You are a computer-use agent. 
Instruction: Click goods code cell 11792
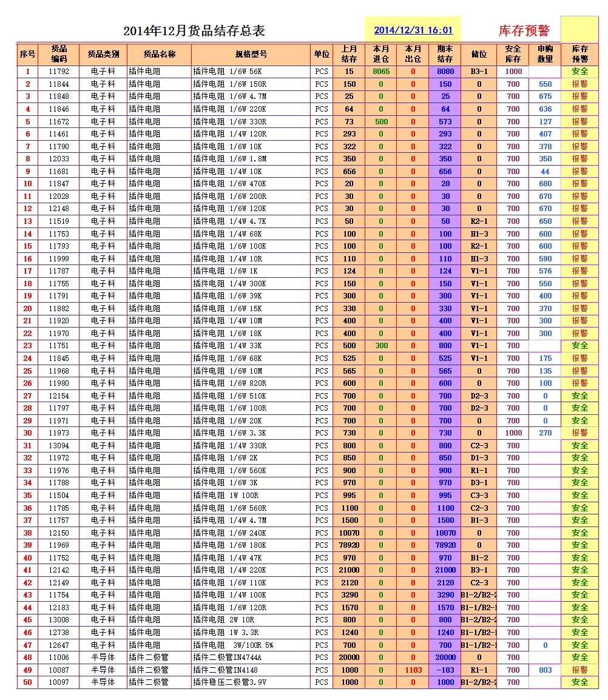point(59,72)
